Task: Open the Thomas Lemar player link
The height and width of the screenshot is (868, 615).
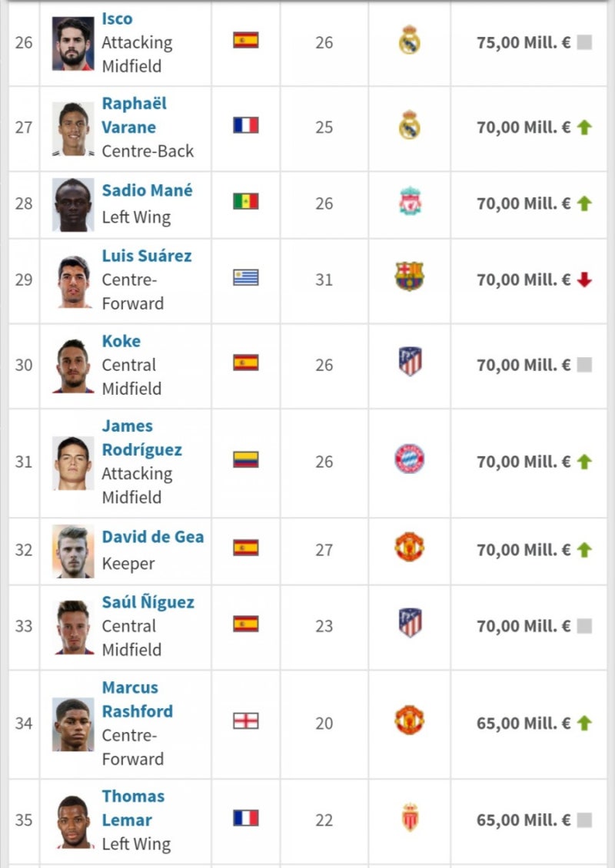Action: tap(132, 807)
